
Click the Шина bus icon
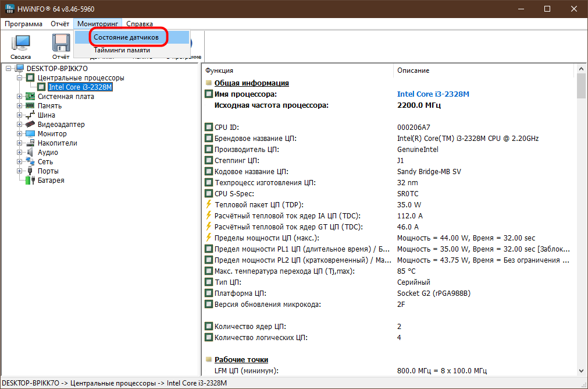click(30, 115)
